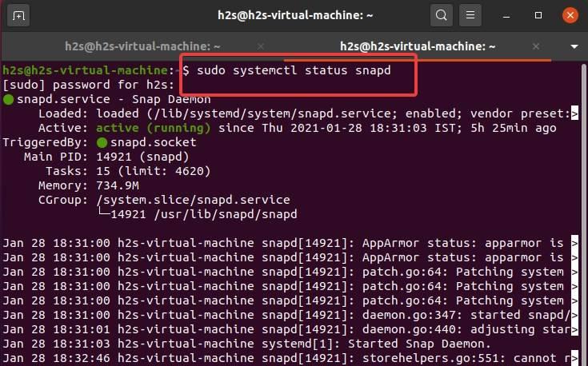
Task: Click the truncation marker on the Loaded line
Action: [574, 114]
